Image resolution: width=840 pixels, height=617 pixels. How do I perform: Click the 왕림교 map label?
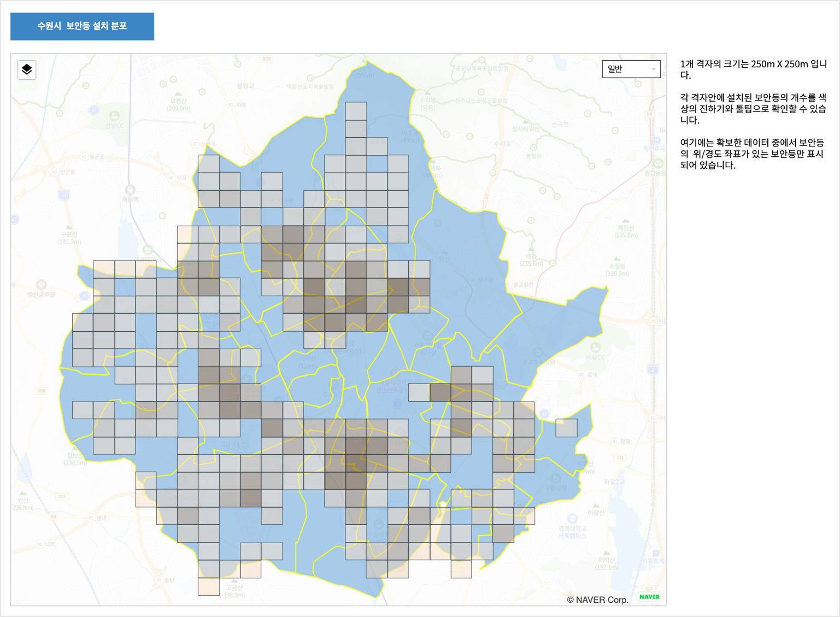246,86
